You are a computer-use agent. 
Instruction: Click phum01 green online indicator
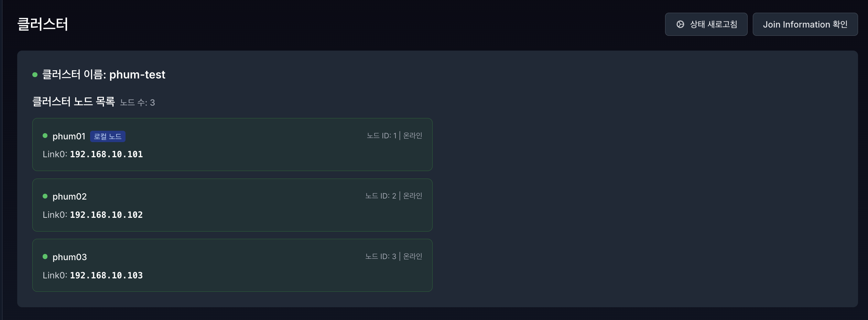(x=45, y=136)
